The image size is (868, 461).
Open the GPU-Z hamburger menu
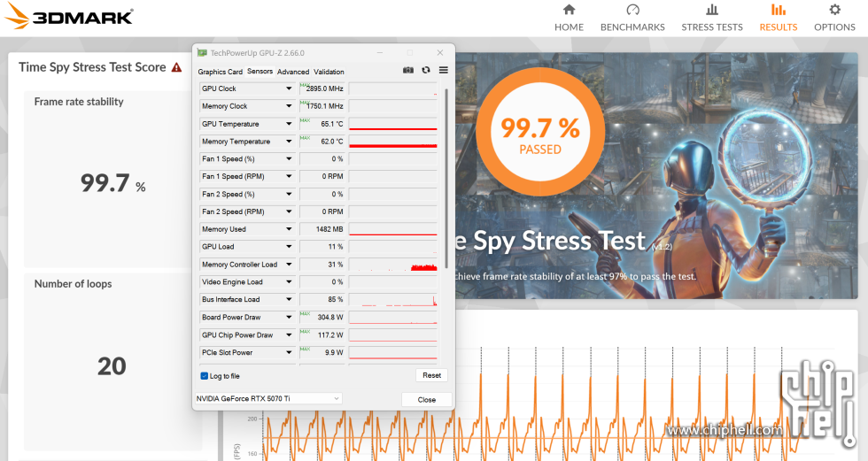444,71
